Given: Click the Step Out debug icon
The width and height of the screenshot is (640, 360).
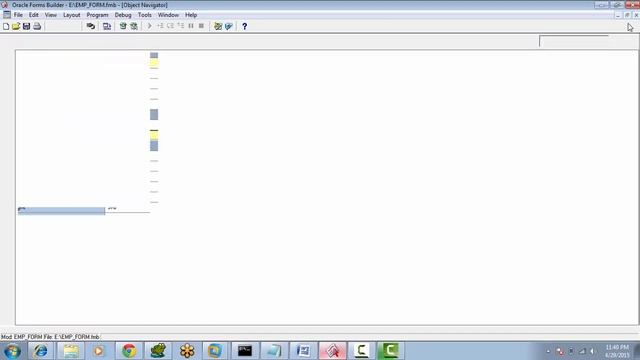Looking at the screenshot, I should click(180, 26).
